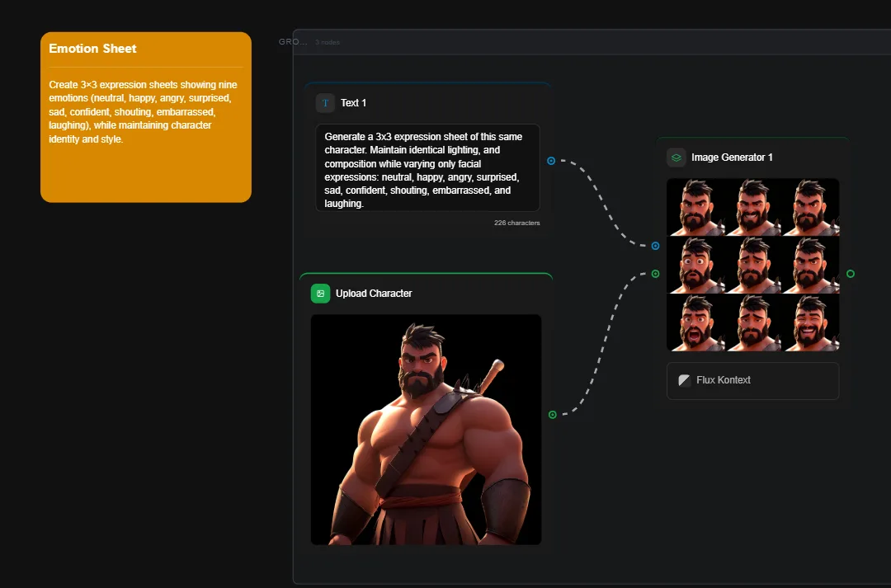The width and height of the screenshot is (891, 588).
Task: Click the Image Generator 1 node title
Action: tap(732, 158)
